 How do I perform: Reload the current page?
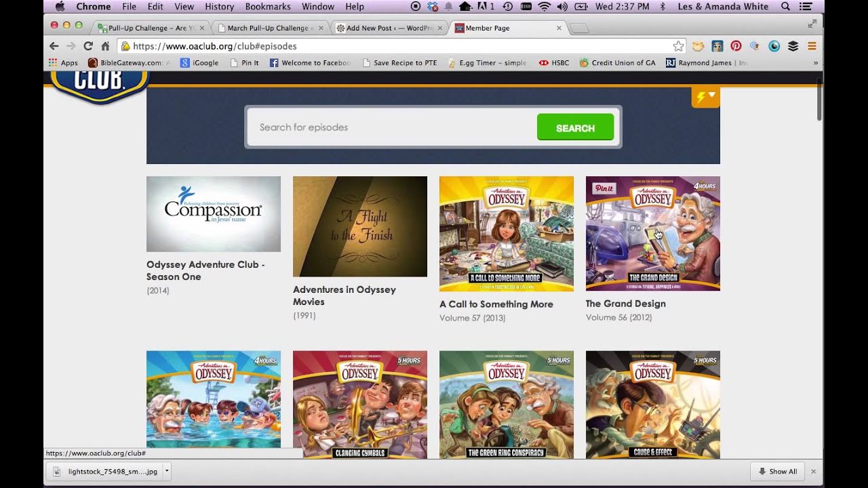[88, 46]
